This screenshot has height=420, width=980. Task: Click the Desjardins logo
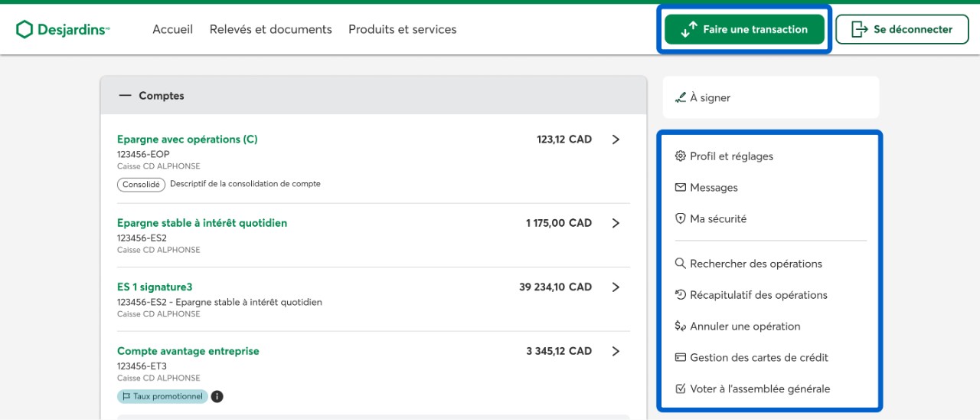tap(63, 29)
